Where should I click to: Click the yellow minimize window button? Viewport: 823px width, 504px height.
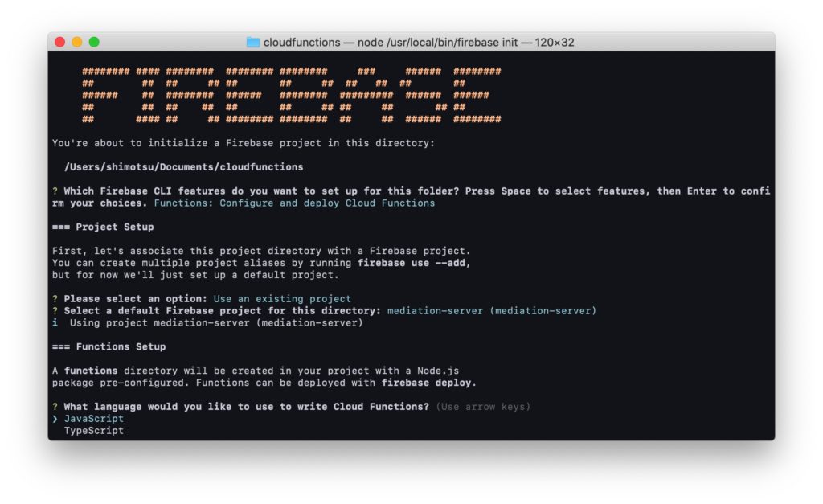click(x=77, y=42)
